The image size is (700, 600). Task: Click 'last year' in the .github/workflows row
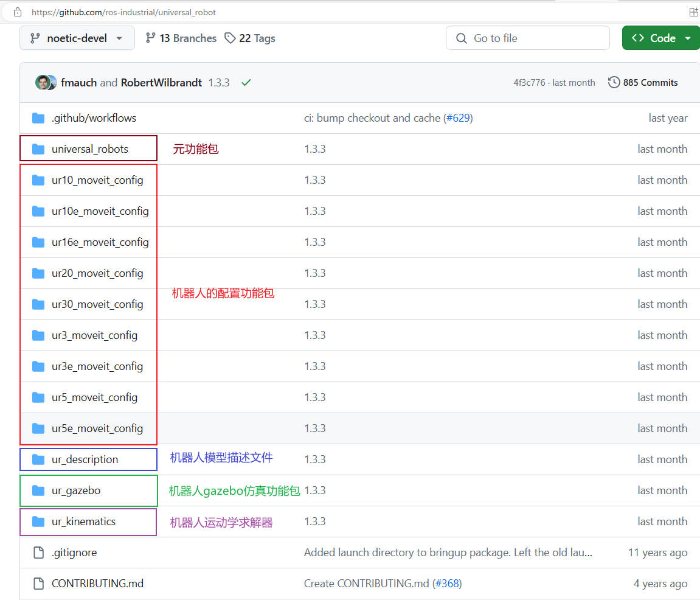(668, 118)
